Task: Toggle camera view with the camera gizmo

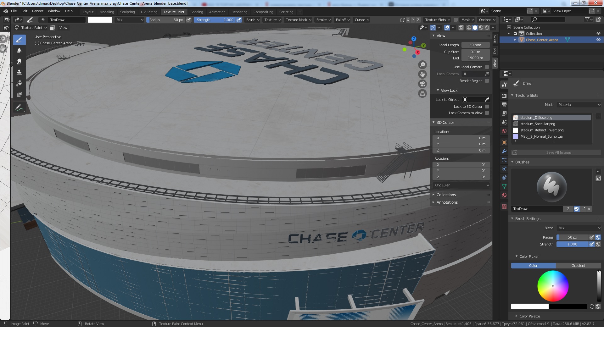Action: pos(422,84)
